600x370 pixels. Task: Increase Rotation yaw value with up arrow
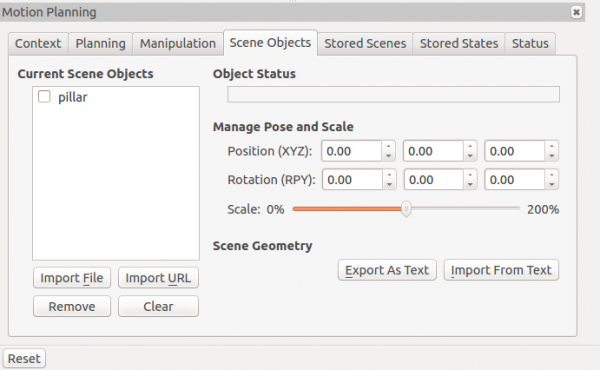pos(551,175)
